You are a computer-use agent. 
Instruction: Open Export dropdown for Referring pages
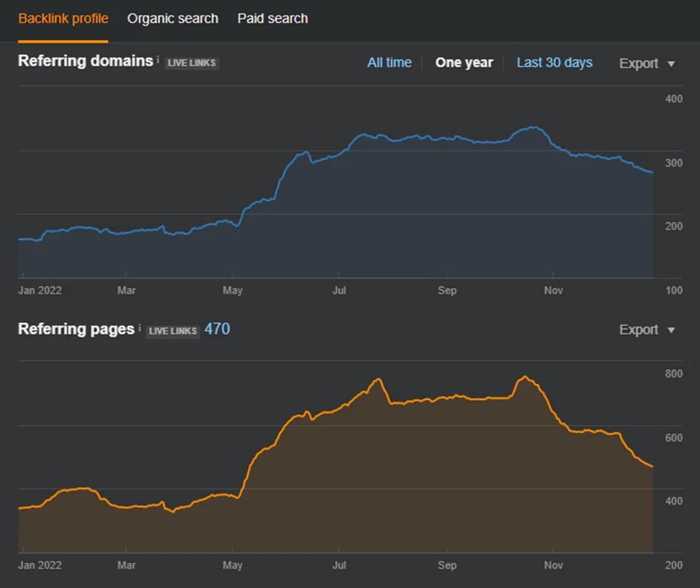click(647, 330)
